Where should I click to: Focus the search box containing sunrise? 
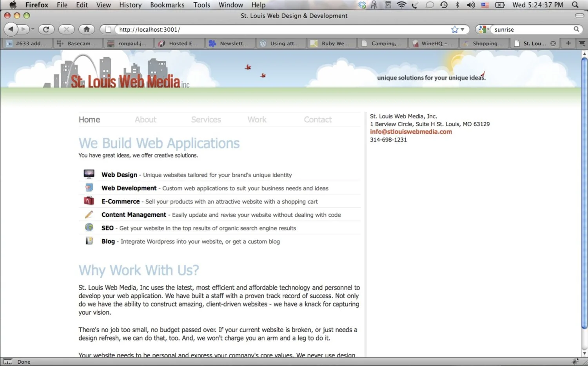point(532,29)
